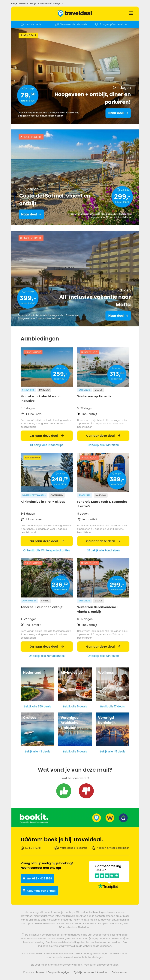The width and height of the screenshot is (150, 980).
Task: Click 'Bekijk alle 17 deals' Wellness link
Action: (112, 706)
